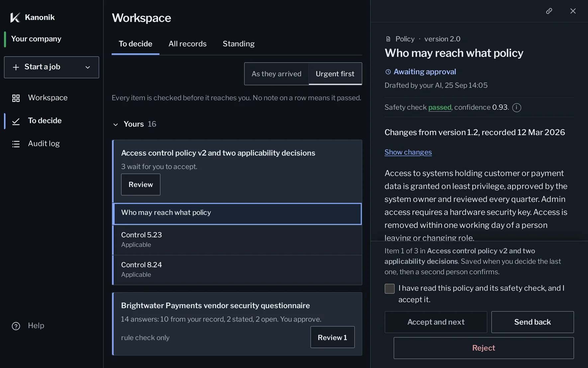The image size is (588, 368).
Task: Click the Audit log list icon
Action: point(16,144)
